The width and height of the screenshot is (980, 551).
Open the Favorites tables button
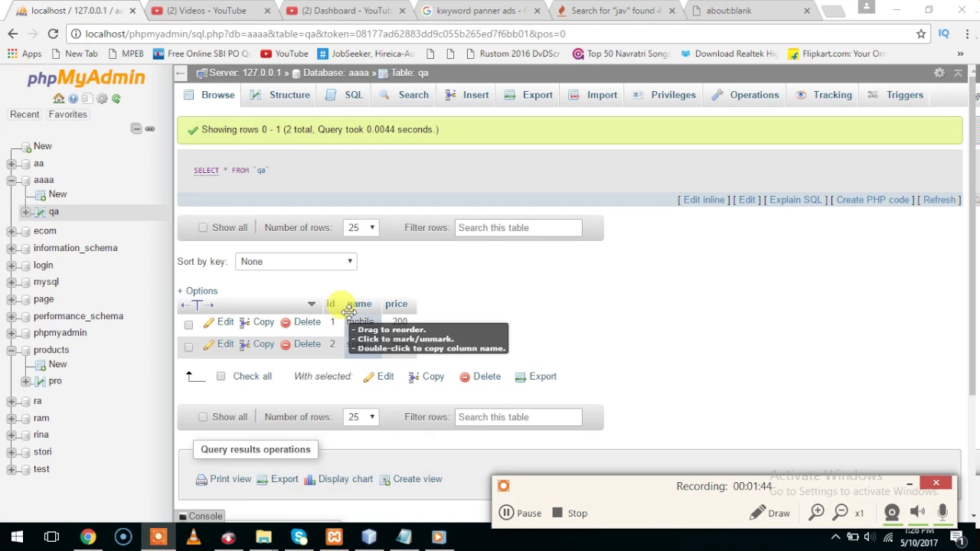pyautogui.click(x=67, y=115)
